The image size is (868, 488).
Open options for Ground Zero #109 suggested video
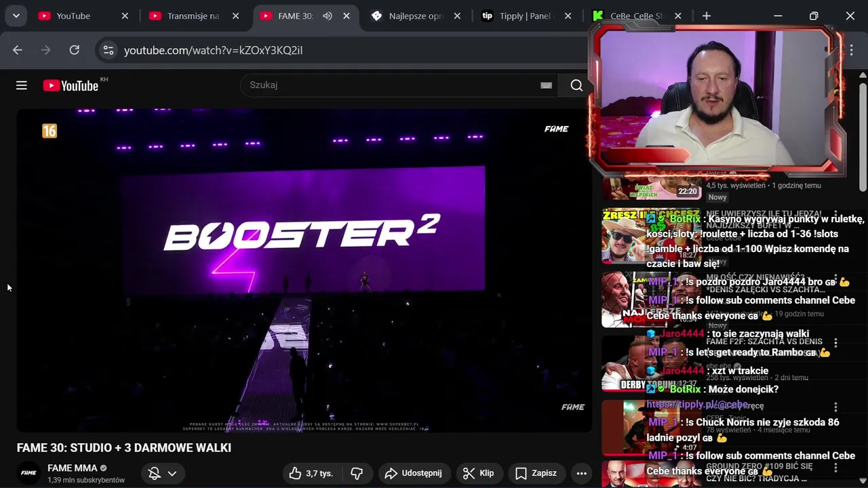[835, 468]
